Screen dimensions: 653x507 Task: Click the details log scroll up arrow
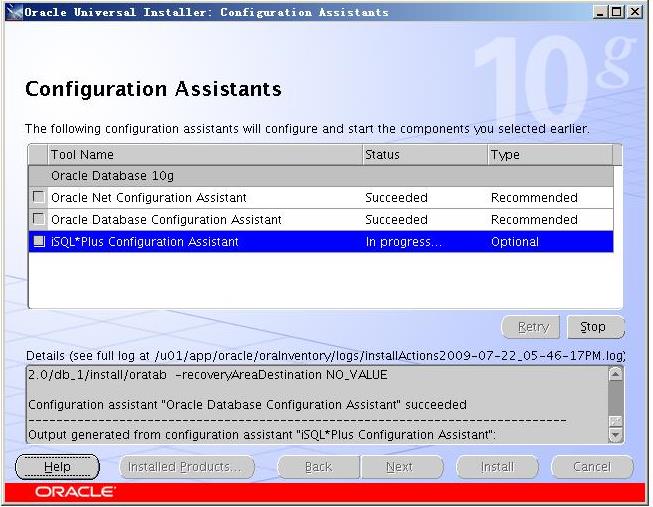(x=616, y=374)
